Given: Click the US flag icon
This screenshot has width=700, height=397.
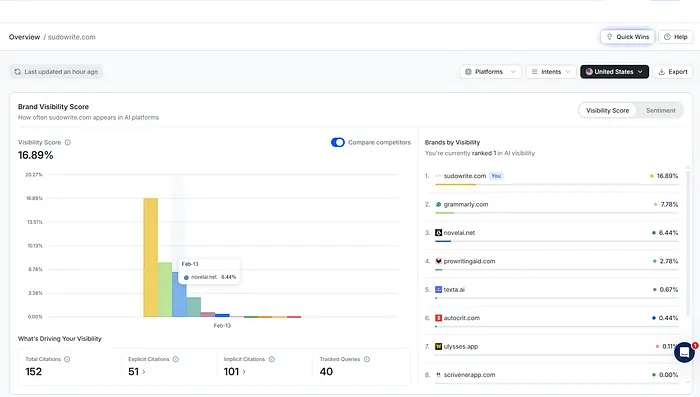Looking at the screenshot, I should click(x=589, y=71).
